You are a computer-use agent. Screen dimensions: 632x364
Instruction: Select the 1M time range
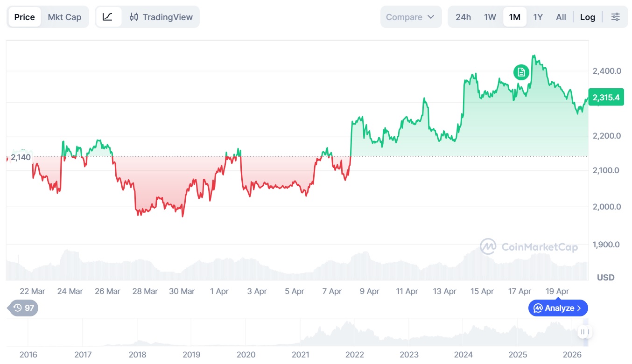tap(514, 17)
